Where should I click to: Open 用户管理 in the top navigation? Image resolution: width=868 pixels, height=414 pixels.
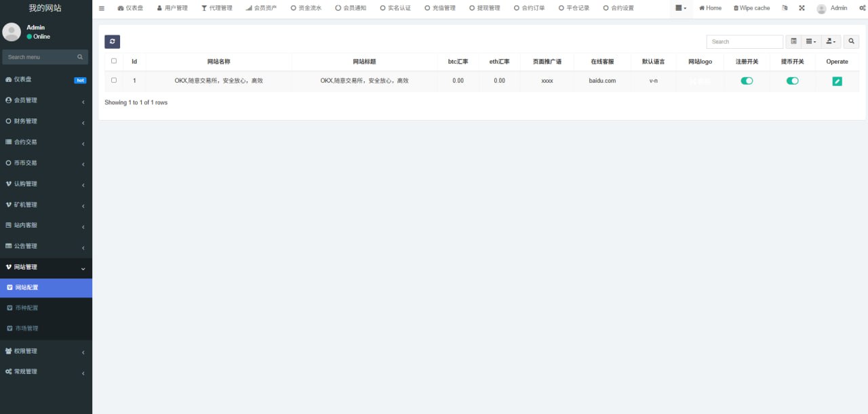click(172, 8)
